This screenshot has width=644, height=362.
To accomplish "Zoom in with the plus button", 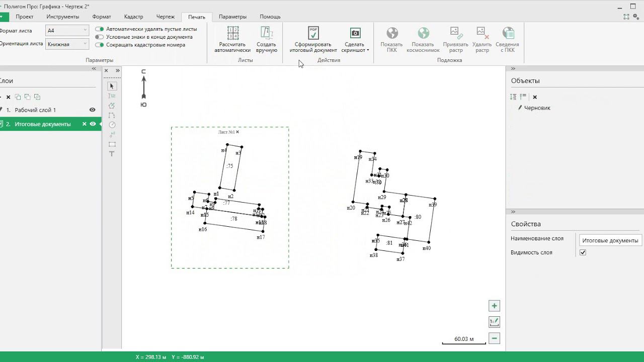I will pos(494,306).
